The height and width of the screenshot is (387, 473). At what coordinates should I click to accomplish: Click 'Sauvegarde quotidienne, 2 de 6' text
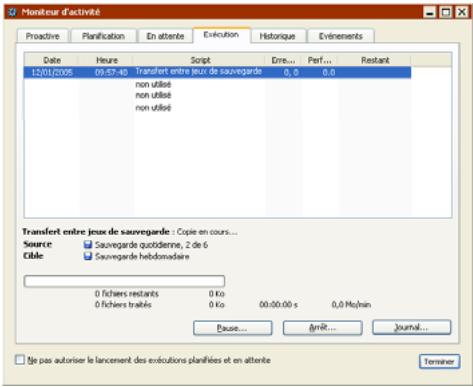[151, 245]
